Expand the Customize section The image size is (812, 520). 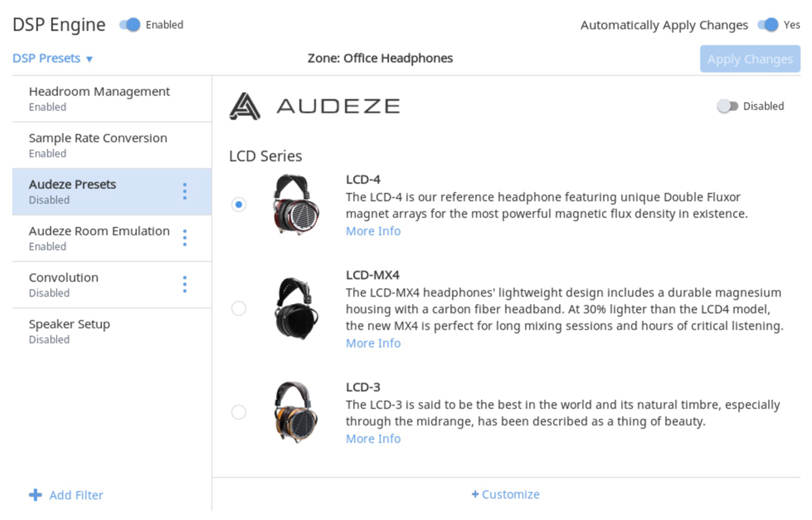coord(505,494)
